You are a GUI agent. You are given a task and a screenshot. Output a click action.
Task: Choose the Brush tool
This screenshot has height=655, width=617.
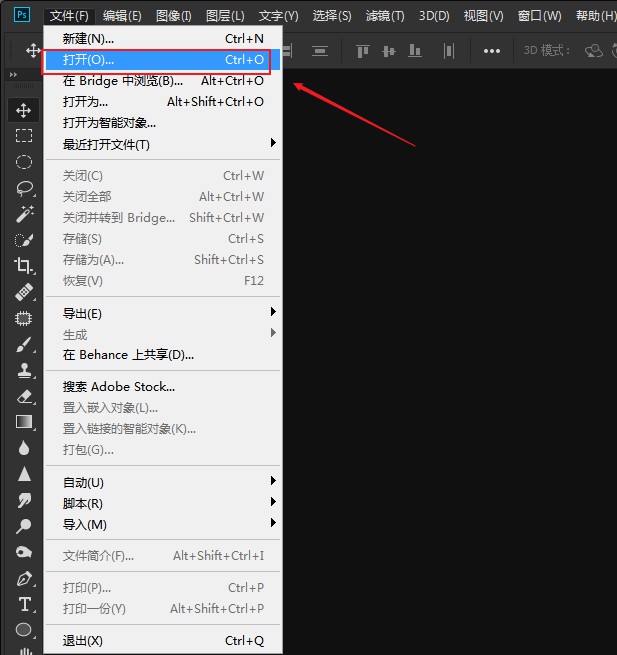tap(24, 344)
